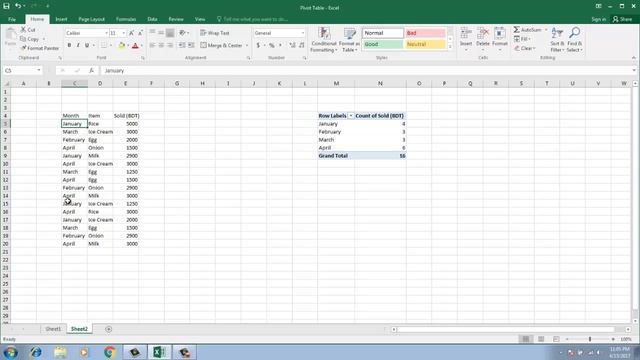Click the formula bar showing January
The image size is (640, 360).
(x=367, y=71)
